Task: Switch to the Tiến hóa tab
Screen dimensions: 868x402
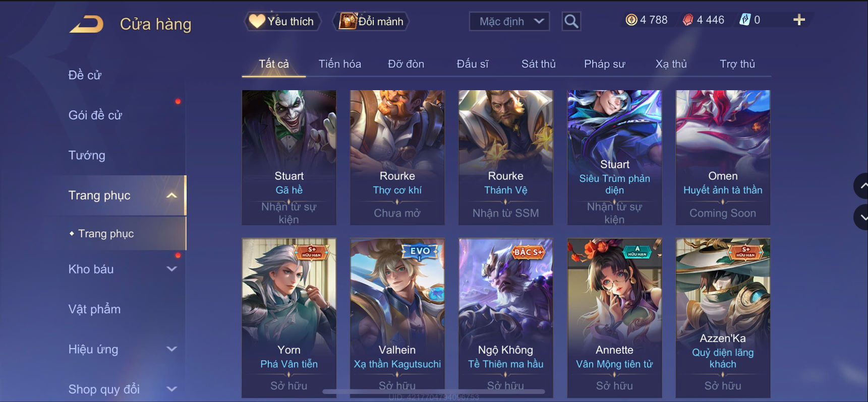Action: point(339,64)
